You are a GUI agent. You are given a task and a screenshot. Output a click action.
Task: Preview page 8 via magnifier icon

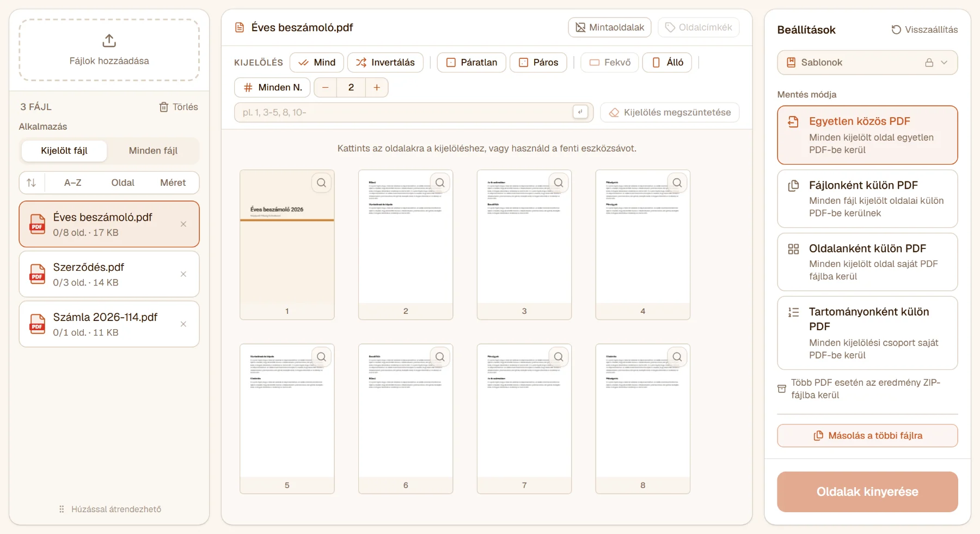point(677,357)
